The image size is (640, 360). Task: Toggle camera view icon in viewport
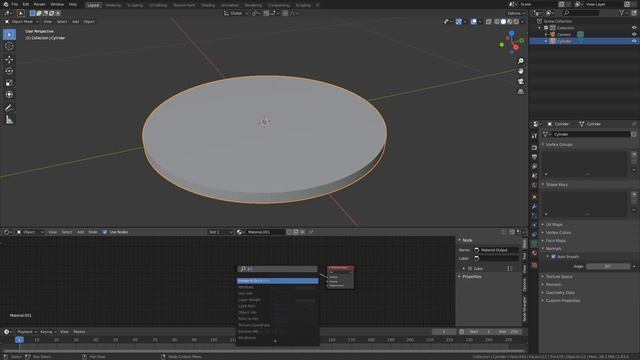click(x=521, y=81)
